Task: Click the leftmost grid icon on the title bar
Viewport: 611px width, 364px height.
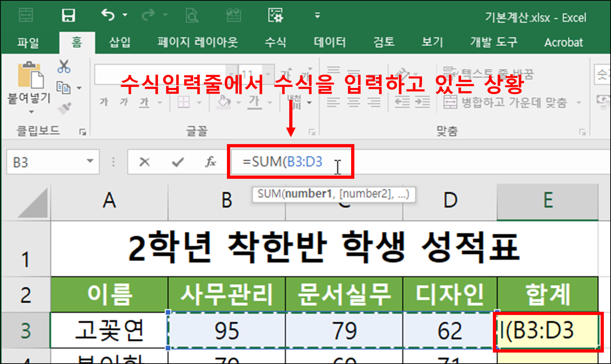Action: (x=26, y=15)
